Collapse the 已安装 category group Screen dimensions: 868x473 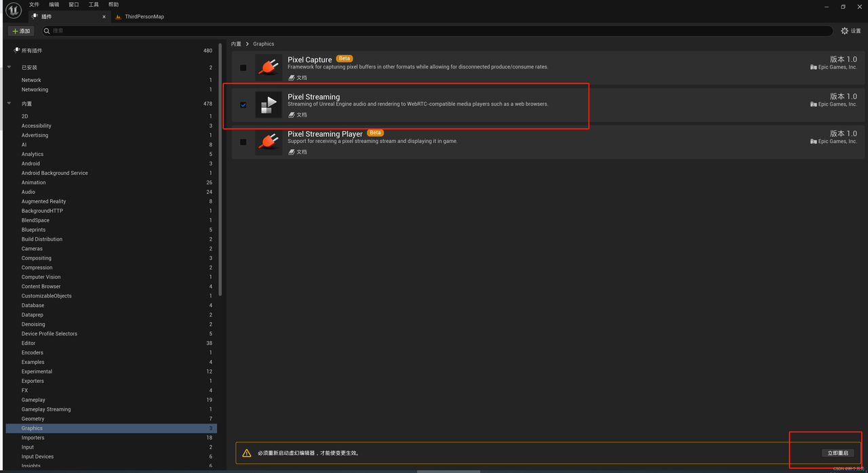coord(9,67)
